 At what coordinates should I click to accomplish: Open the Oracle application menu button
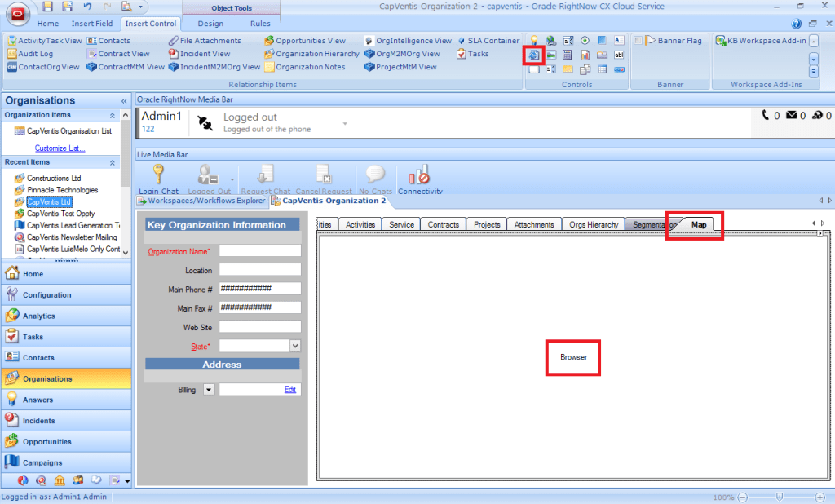point(18,14)
